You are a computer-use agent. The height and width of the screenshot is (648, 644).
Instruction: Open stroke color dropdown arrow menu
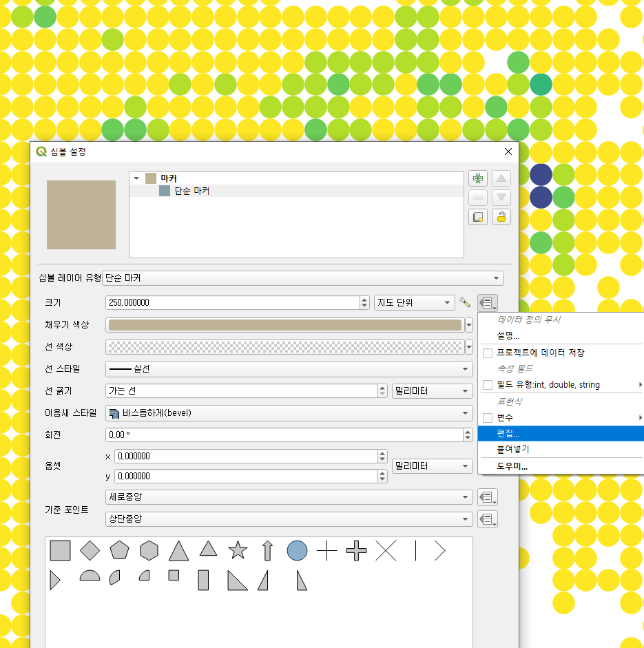469,347
